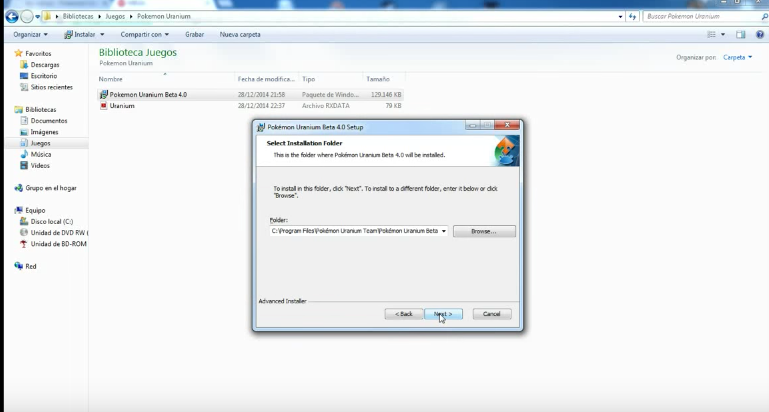This screenshot has height=412, width=769.
Task: Click the Instalar toolbar button
Action: pyautogui.click(x=80, y=34)
